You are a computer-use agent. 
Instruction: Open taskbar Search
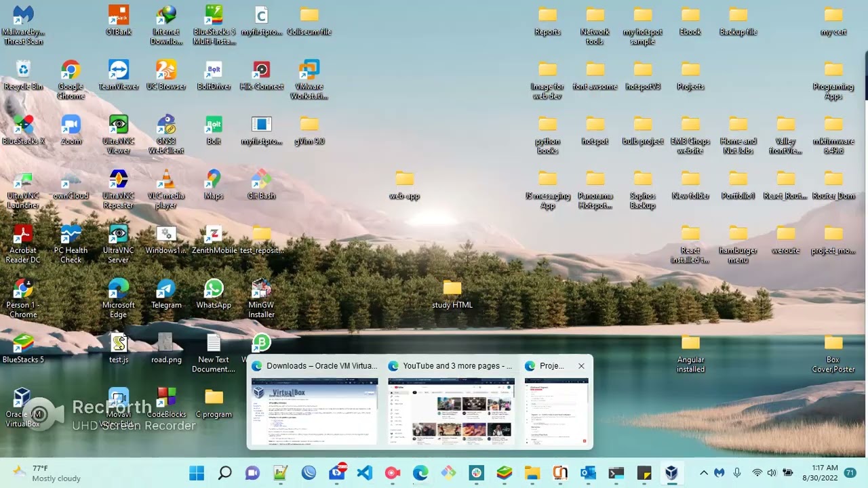224,473
